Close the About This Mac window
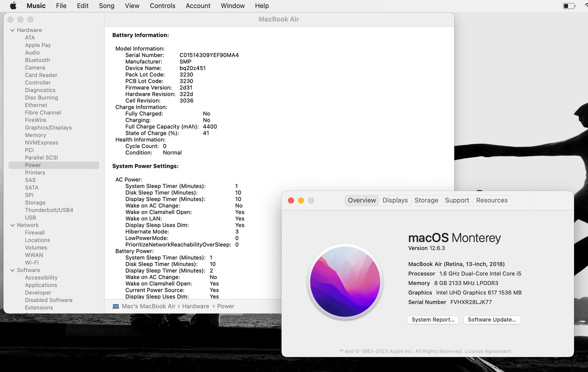The height and width of the screenshot is (372, 588). [291, 200]
